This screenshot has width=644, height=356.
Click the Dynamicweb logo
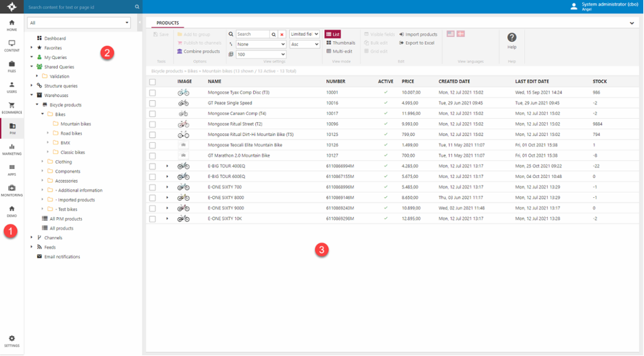tap(12, 7)
